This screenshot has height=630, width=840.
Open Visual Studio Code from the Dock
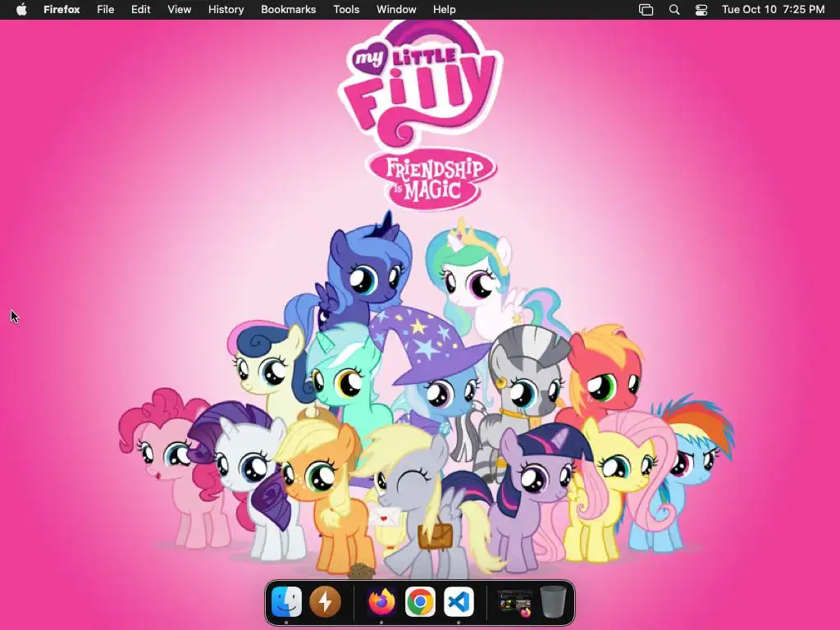[x=459, y=601]
